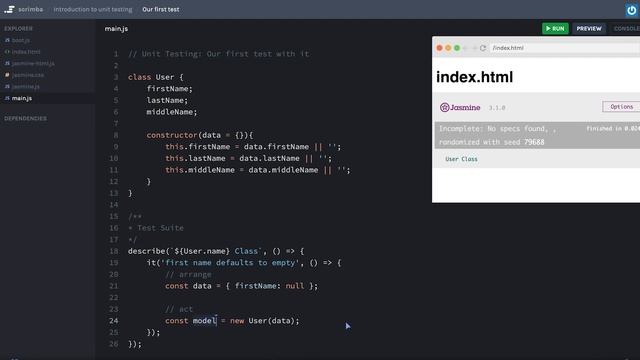Select the main.js editor tab

point(116,29)
